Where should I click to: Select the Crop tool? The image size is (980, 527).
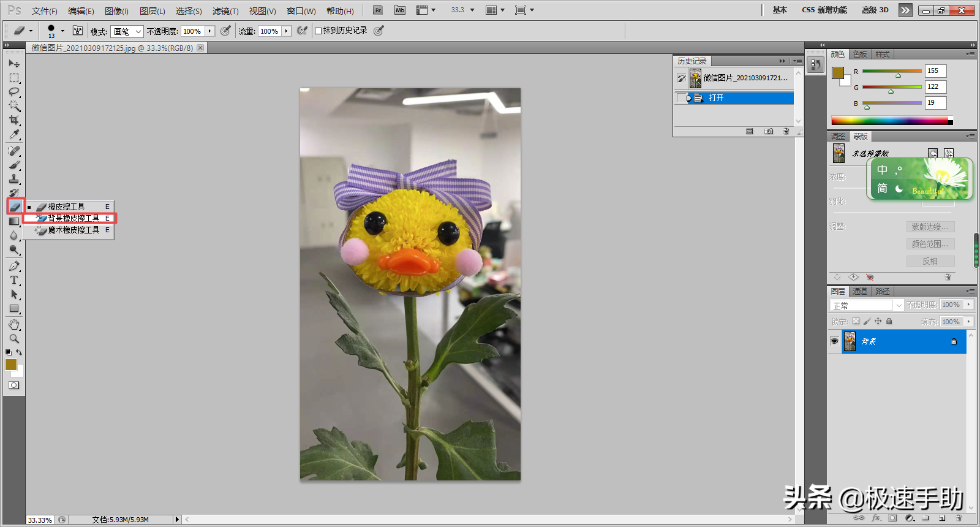(14, 120)
